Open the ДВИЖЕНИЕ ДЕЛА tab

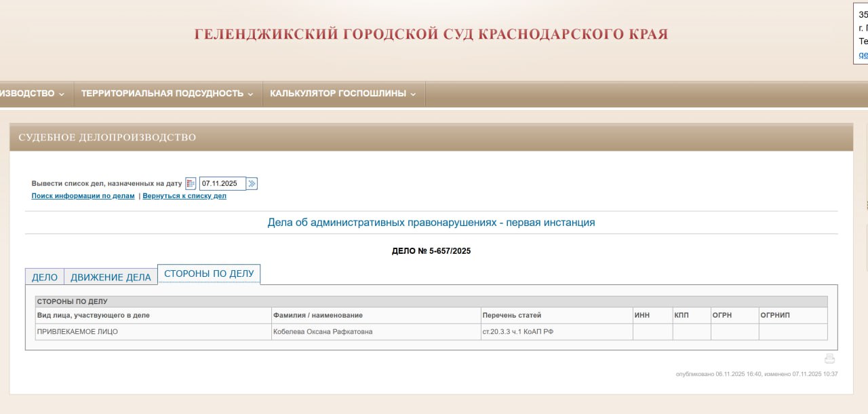[x=111, y=276]
